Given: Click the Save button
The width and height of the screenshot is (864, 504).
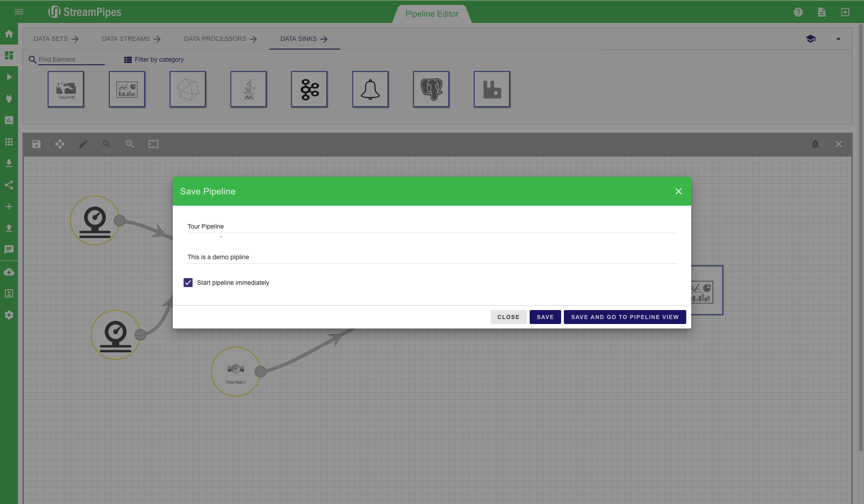Looking at the screenshot, I should point(545,317).
